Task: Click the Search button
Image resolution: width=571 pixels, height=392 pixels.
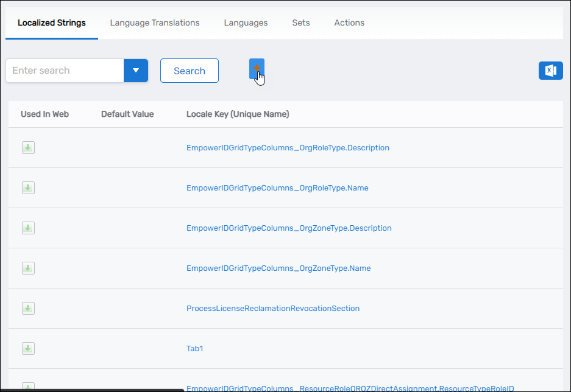Action: point(189,71)
